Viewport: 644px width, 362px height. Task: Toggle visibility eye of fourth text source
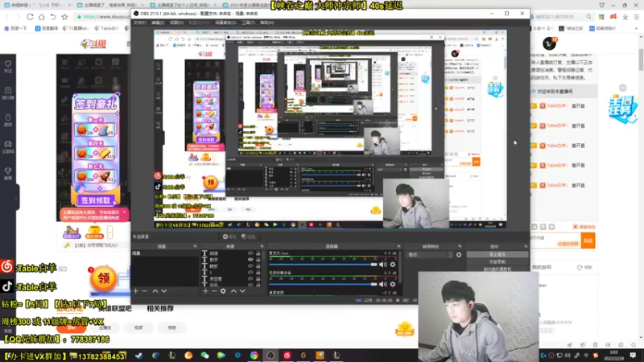pos(250,272)
